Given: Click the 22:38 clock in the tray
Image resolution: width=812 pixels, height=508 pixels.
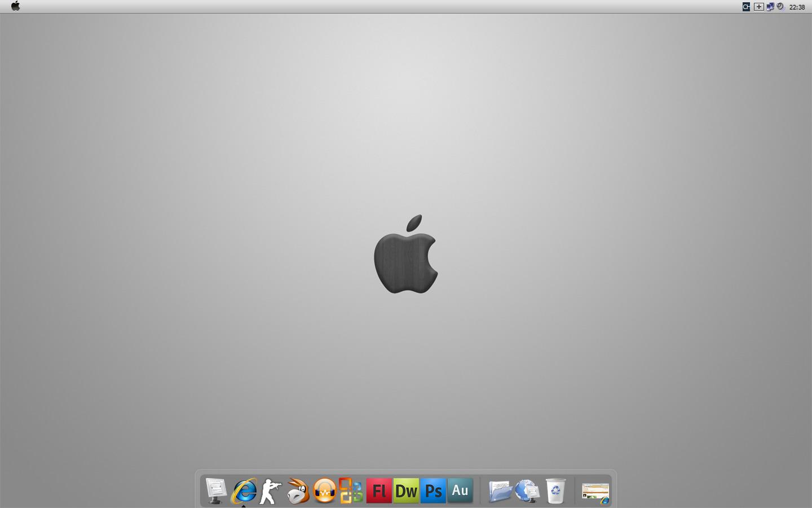Looking at the screenshot, I should 797,7.
